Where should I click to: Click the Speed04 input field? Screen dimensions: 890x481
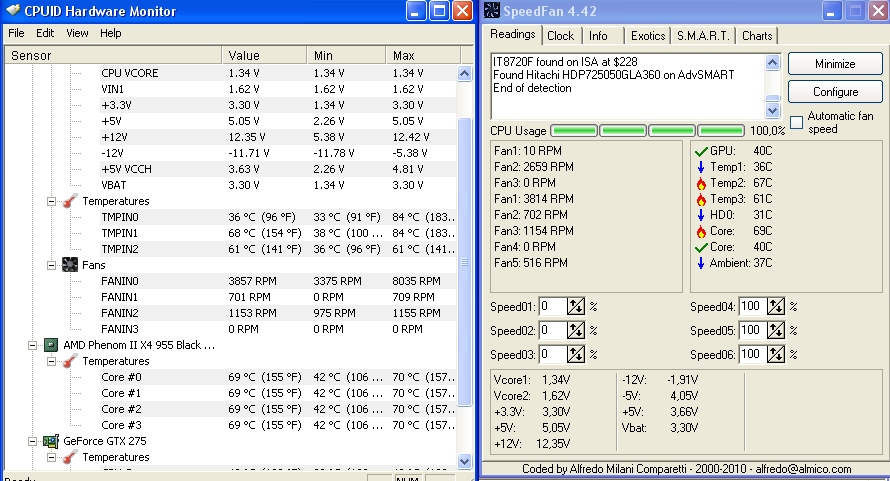point(752,307)
